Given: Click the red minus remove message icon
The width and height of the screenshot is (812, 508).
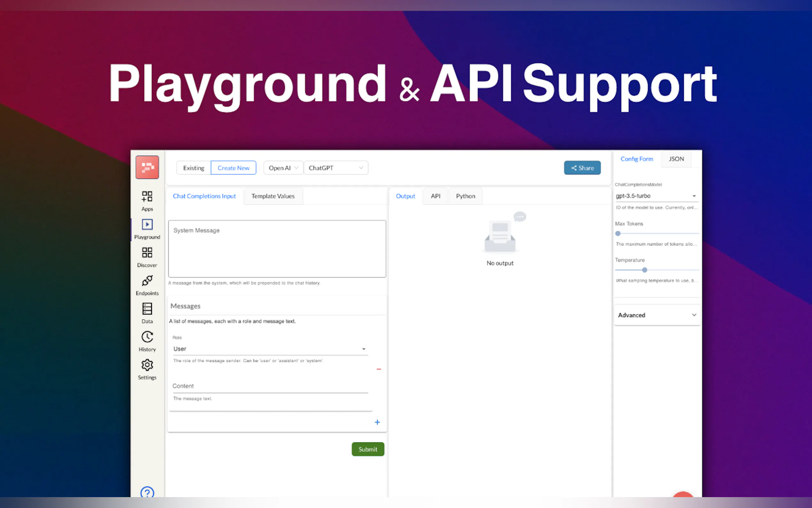Looking at the screenshot, I should tap(379, 369).
